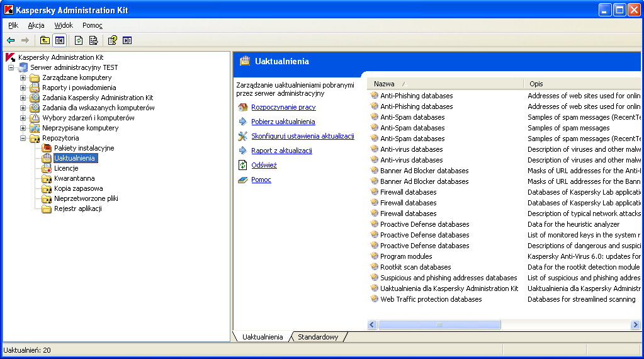The height and width of the screenshot is (359, 644).
Task: Expand Wybory zdarzeń i komputerów node
Action: 23,118
